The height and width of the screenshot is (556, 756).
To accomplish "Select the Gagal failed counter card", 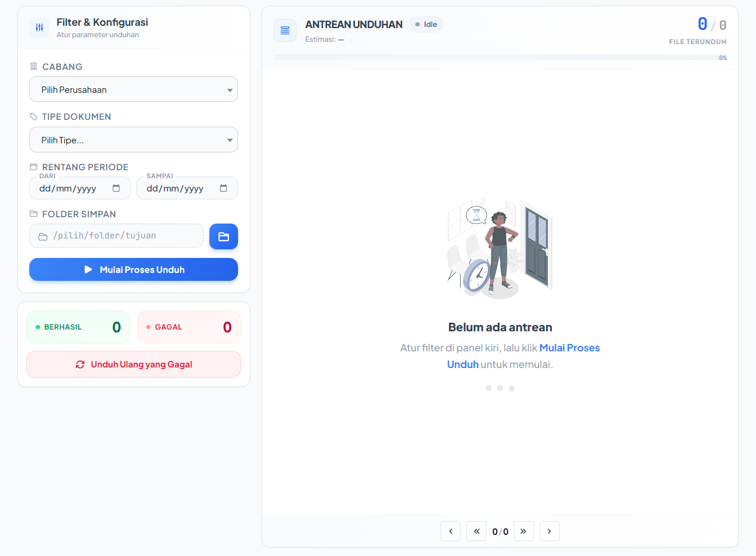I will [189, 327].
